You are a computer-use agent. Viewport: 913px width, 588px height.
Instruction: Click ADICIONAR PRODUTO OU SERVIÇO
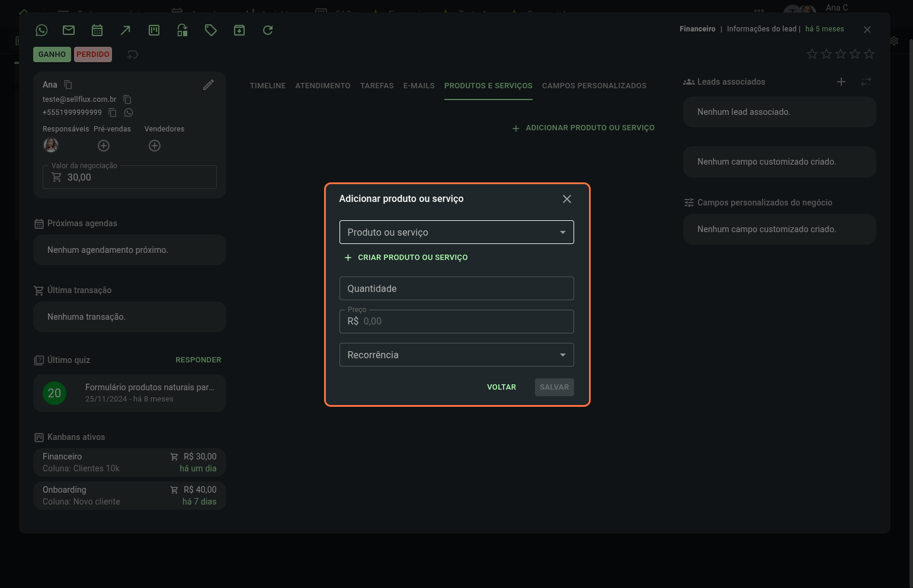[x=584, y=128]
